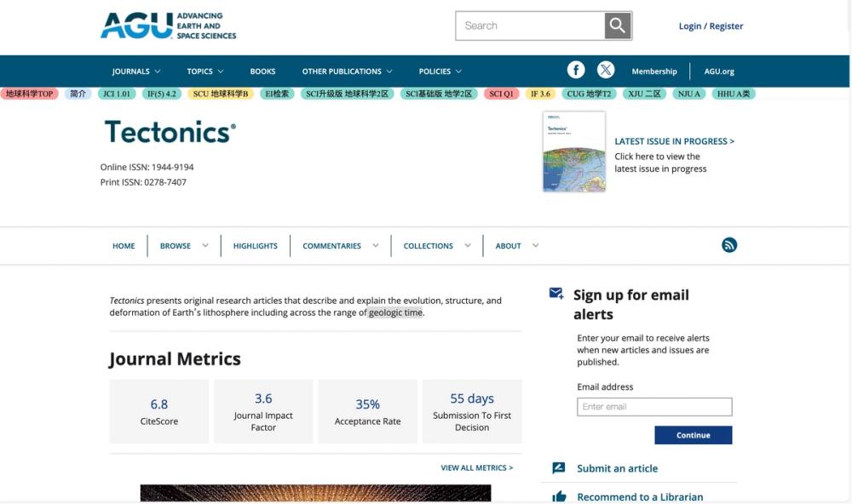The image size is (852, 504).
Task: Click the email alerts envelope icon
Action: [556, 293]
